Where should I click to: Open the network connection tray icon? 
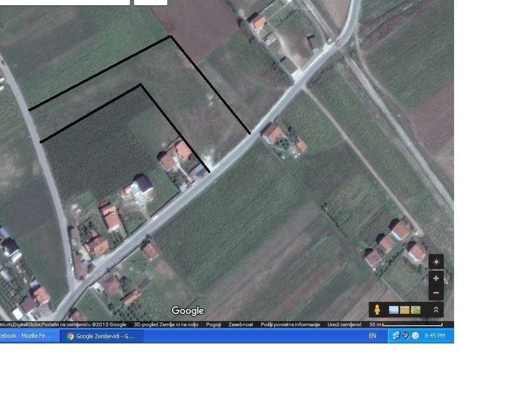pos(396,336)
